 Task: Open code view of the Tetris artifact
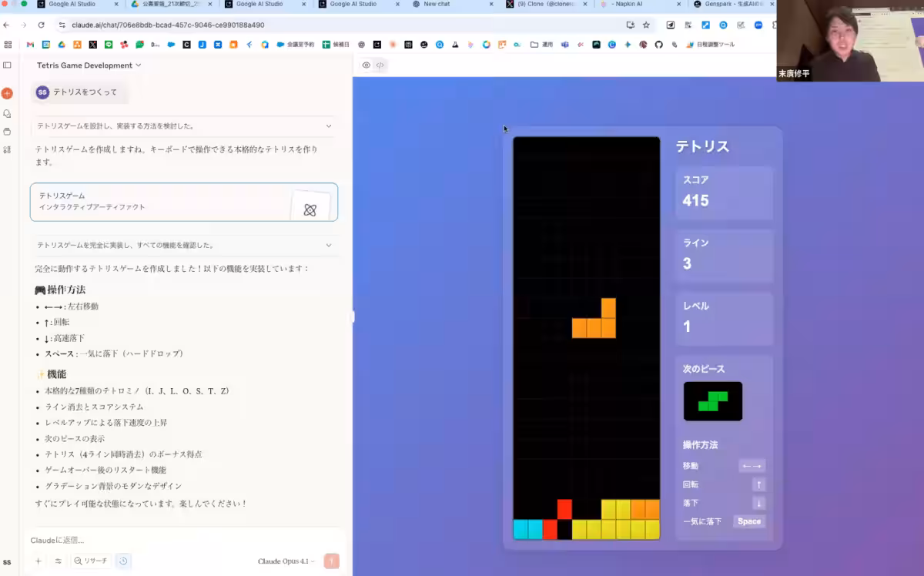pos(379,65)
